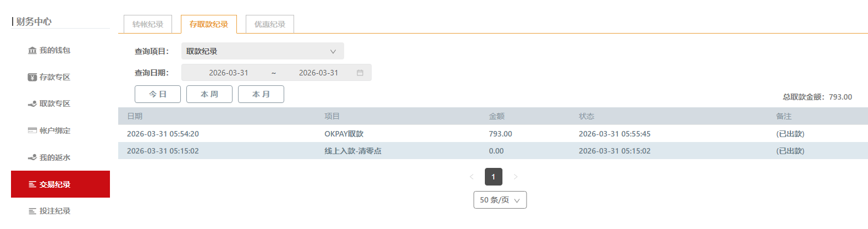Click the calendar icon in date range
Image resolution: width=868 pixels, height=229 pixels.
pos(360,73)
